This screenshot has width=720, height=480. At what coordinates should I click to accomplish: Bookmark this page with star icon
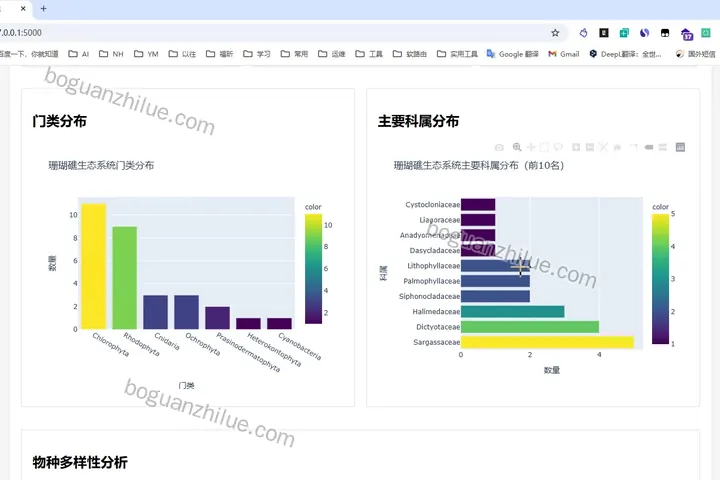pyautogui.click(x=555, y=33)
